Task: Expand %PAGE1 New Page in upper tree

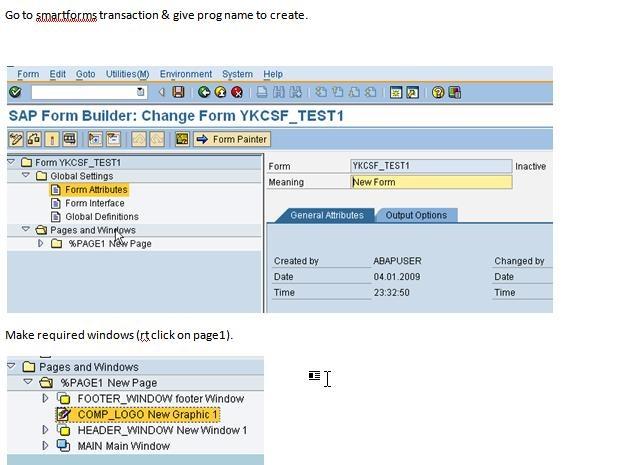Action: click(40, 243)
